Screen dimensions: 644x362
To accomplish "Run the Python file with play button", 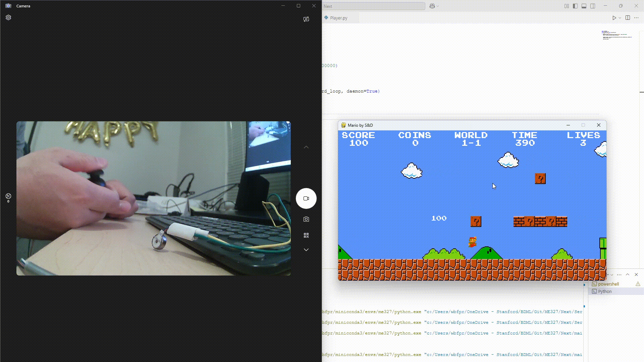I will 614,18.
